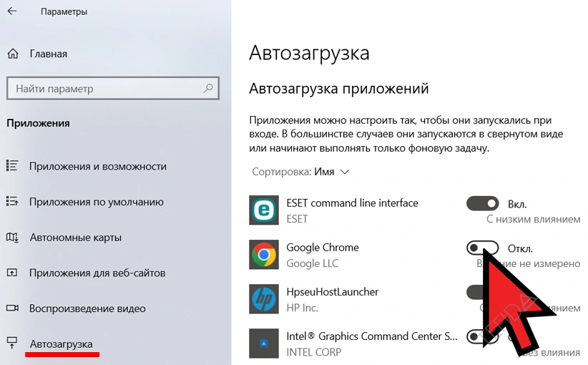The width and height of the screenshot is (588, 365).
Task: Click the Автономные карты map icon
Action: coord(12,237)
